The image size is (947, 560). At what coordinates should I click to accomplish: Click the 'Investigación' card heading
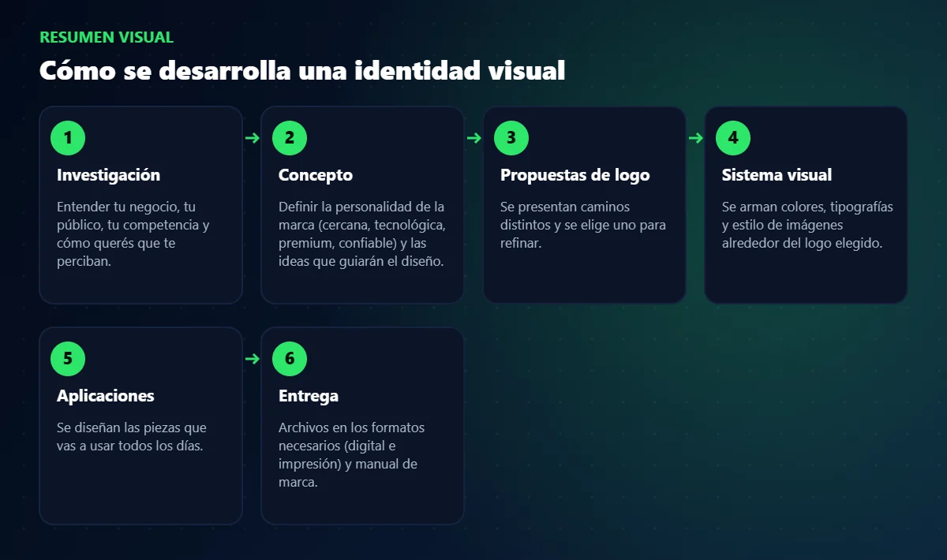(108, 175)
